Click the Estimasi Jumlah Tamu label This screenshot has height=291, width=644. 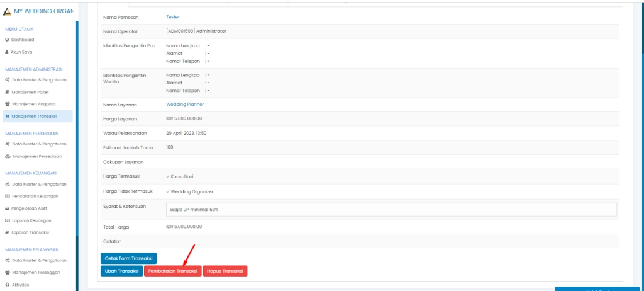[128, 148]
